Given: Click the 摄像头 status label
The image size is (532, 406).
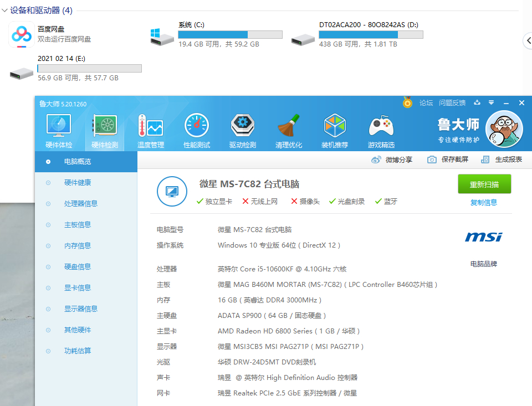Looking at the screenshot, I should click(309, 202).
